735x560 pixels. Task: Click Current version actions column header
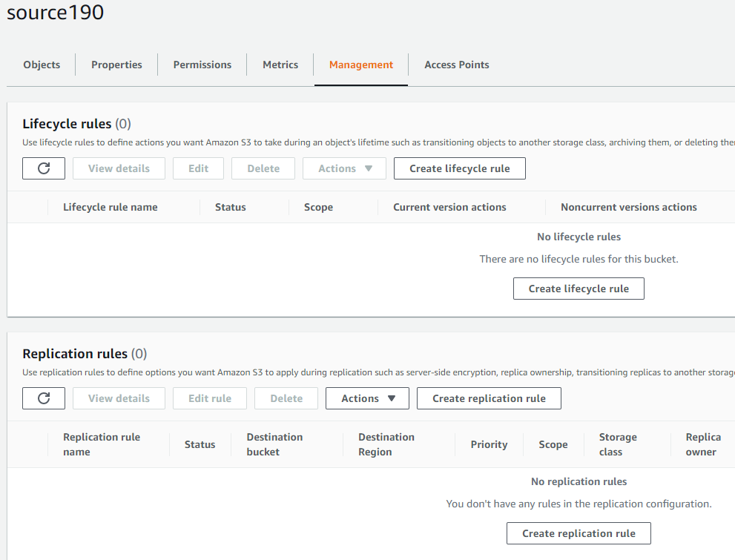[x=449, y=207]
